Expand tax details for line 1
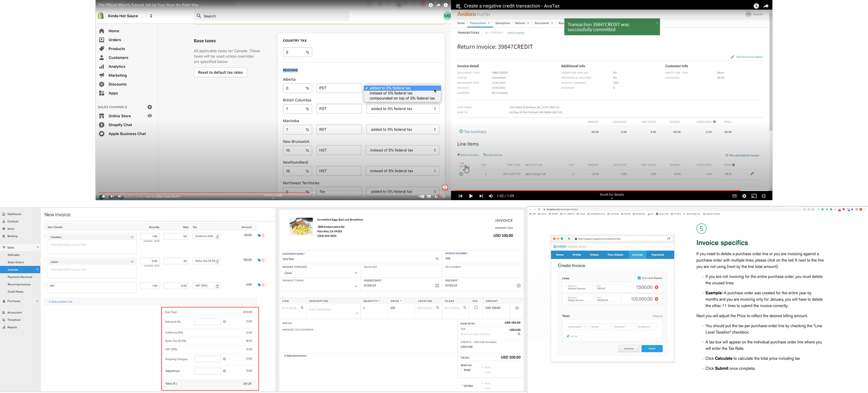Image resolution: width=868 pixels, height=393 pixels. (x=461, y=174)
